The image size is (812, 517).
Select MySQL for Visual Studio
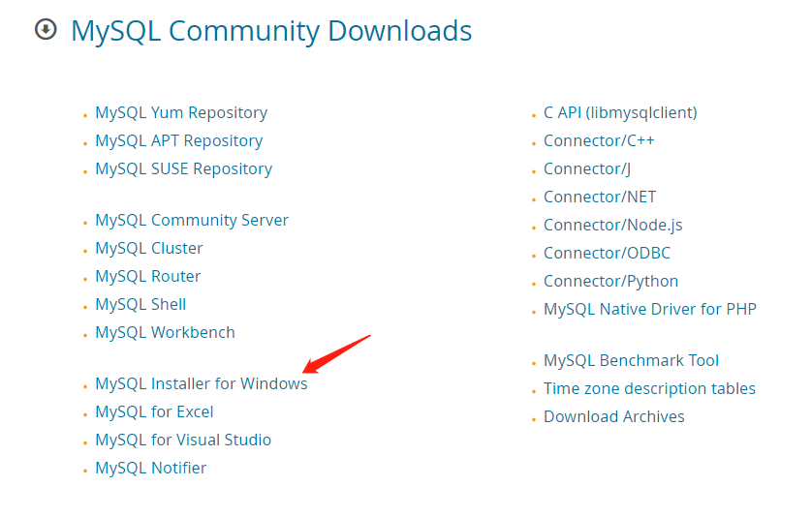(183, 440)
